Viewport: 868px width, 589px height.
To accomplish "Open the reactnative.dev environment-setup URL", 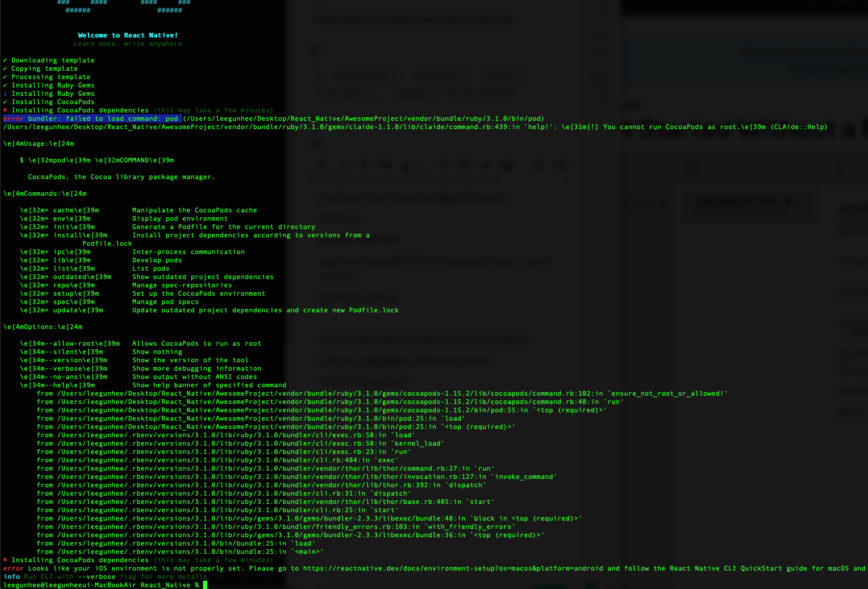I will coord(453,569).
